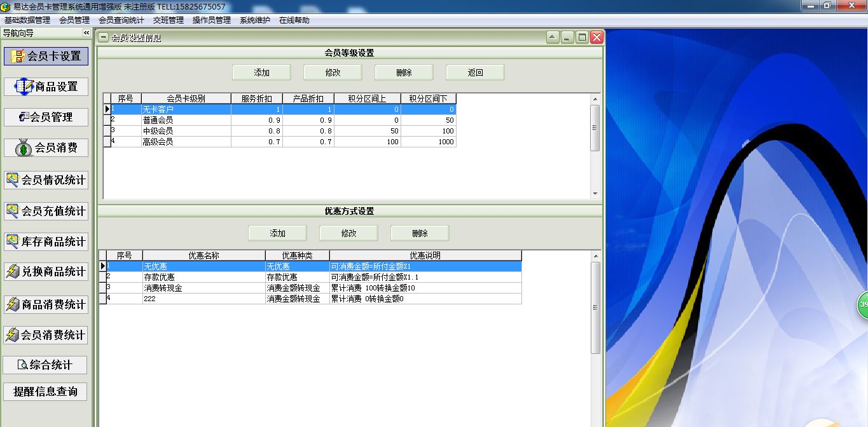
Task: Open 提醒信息查询 in the navigation sidebar
Action: (46, 391)
